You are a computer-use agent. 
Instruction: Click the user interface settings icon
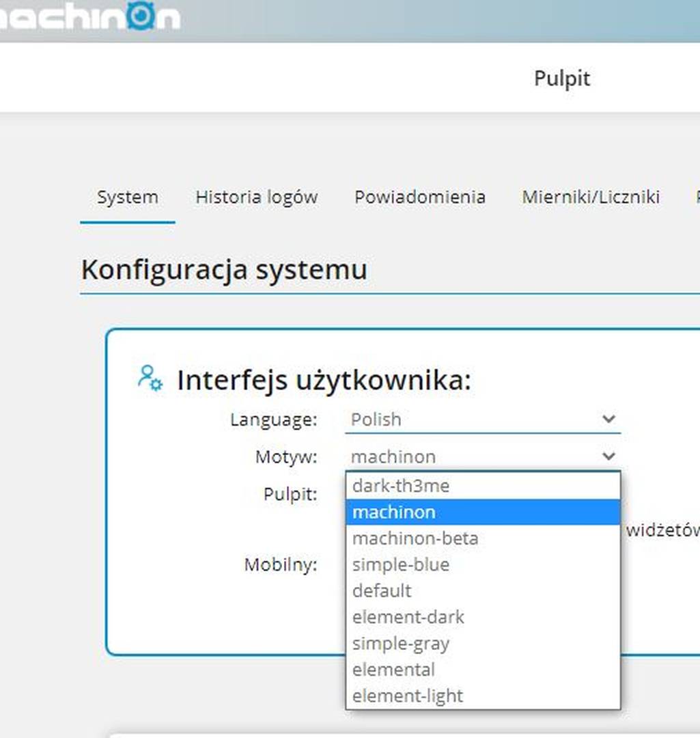tap(150, 379)
